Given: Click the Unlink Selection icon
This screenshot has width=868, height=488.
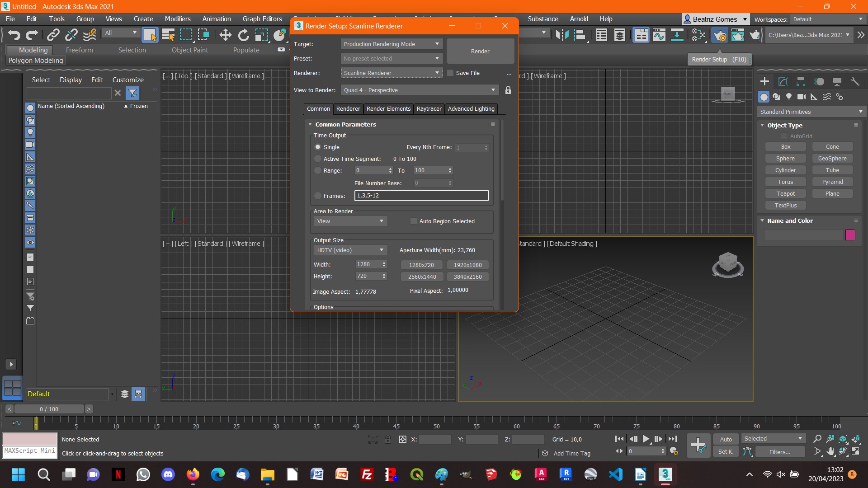Looking at the screenshot, I should pos(71,35).
